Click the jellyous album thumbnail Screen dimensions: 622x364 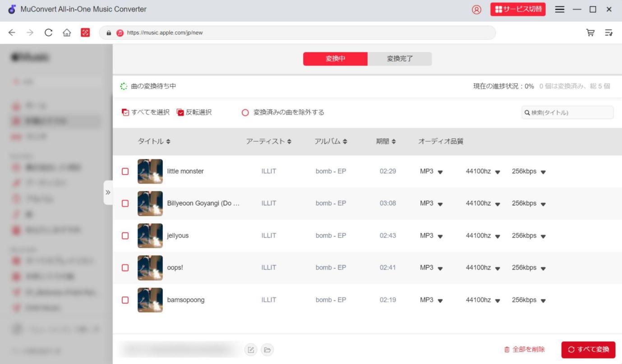pyautogui.click(x=150, y=235)
